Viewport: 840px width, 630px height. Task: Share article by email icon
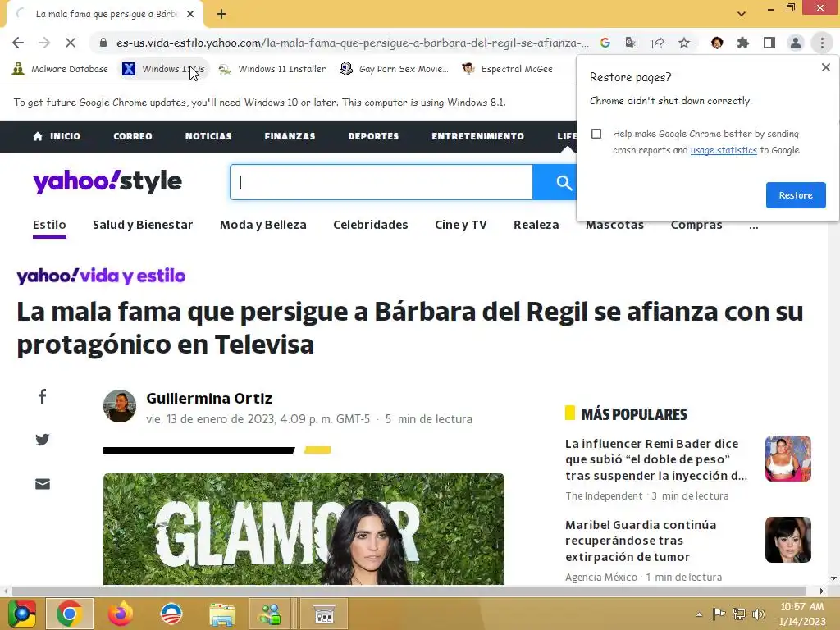[x=43, y=484]
